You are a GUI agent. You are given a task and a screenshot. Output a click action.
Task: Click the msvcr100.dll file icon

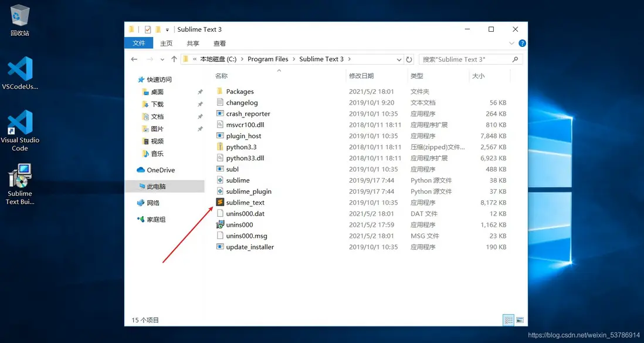coord(220,125)
